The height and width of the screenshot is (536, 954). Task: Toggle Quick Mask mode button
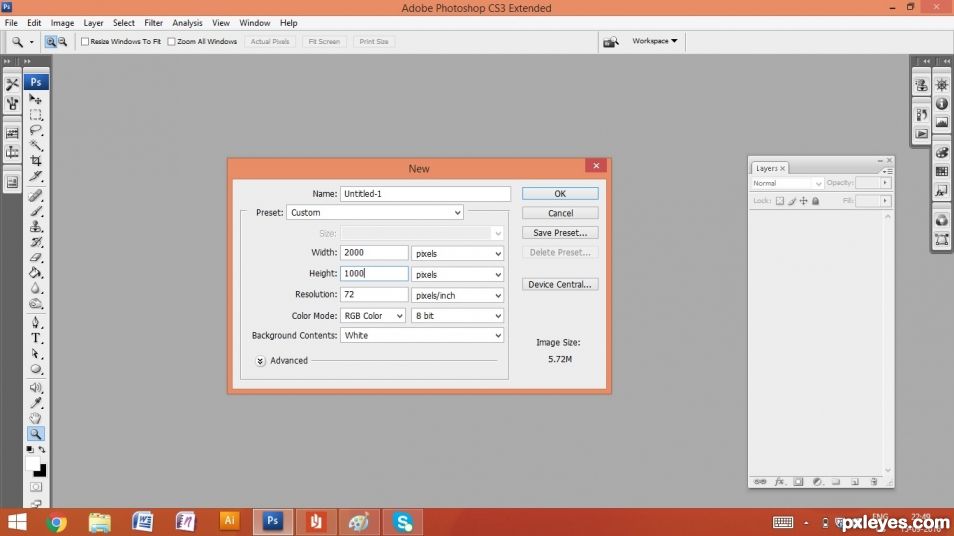tap(36, 487)
